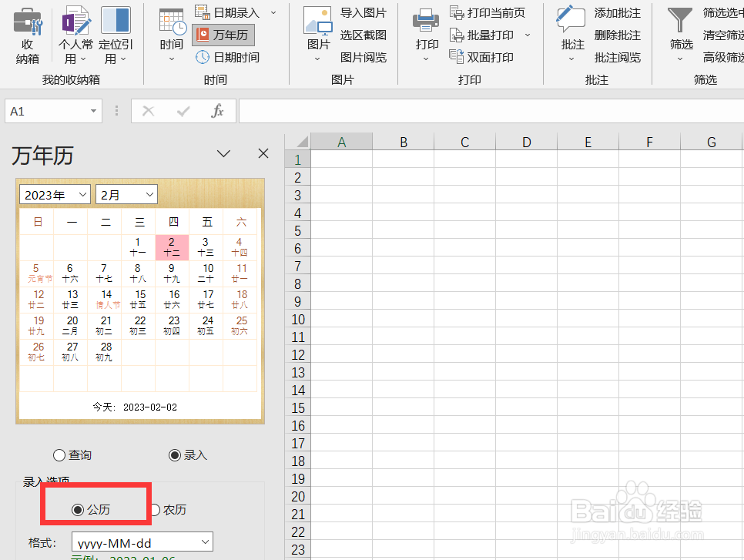Click 筛选选中 in the ribbon
Screen dimensions: 744x560
pos(723,13)
